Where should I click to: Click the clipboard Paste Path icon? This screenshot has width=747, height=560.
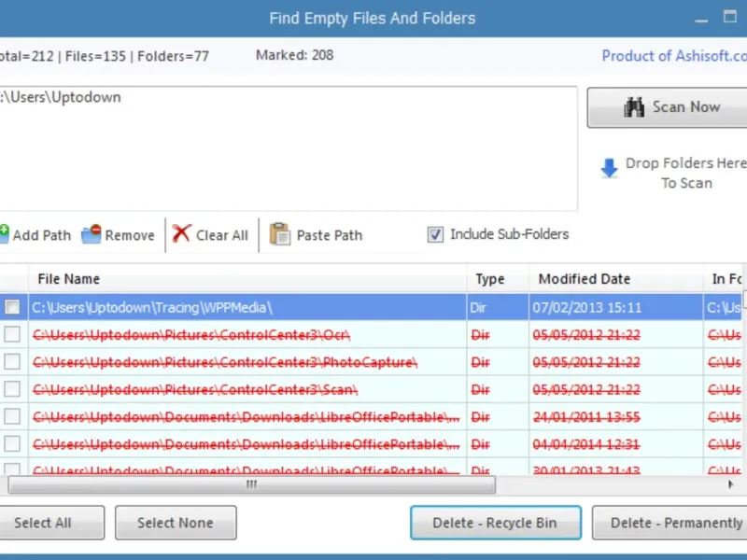click(x=279, y=234)
